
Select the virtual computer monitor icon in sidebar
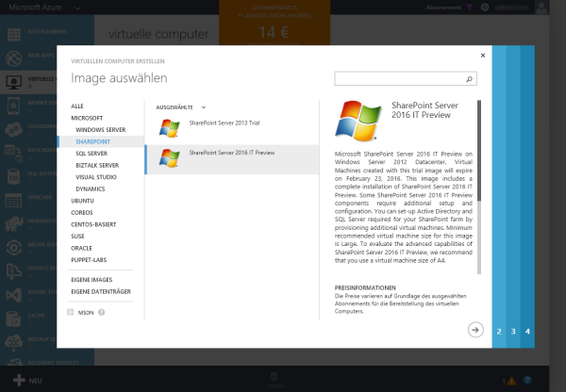pyautogui.click(x=14, y=82)
